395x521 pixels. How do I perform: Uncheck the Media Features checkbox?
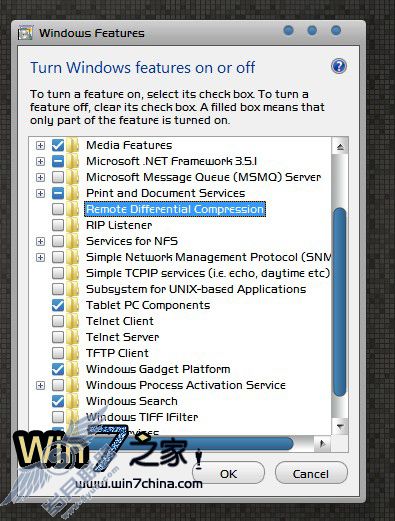[x=58, y=145]
